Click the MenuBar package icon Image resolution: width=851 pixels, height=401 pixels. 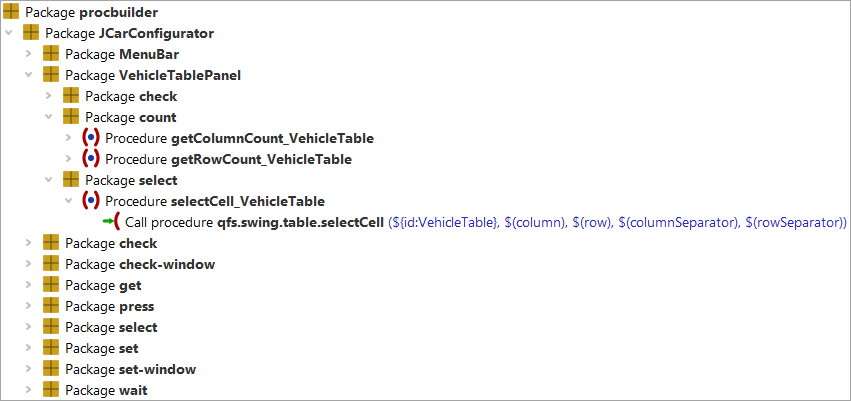click(51, 54)
